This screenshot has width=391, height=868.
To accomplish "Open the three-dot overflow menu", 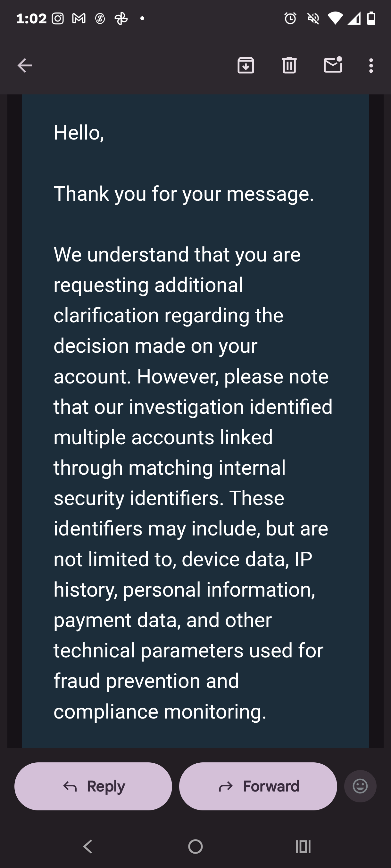I will (371, 65).
